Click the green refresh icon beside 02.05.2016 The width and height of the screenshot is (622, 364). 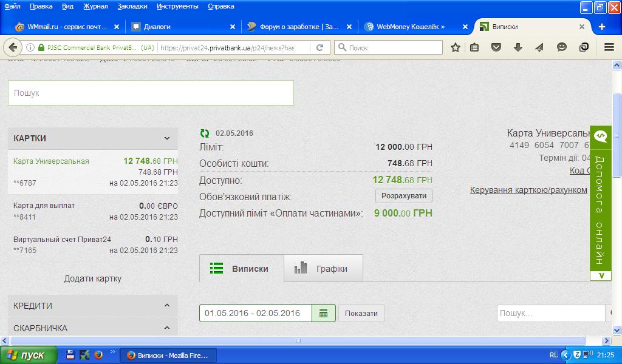[204, 133]
